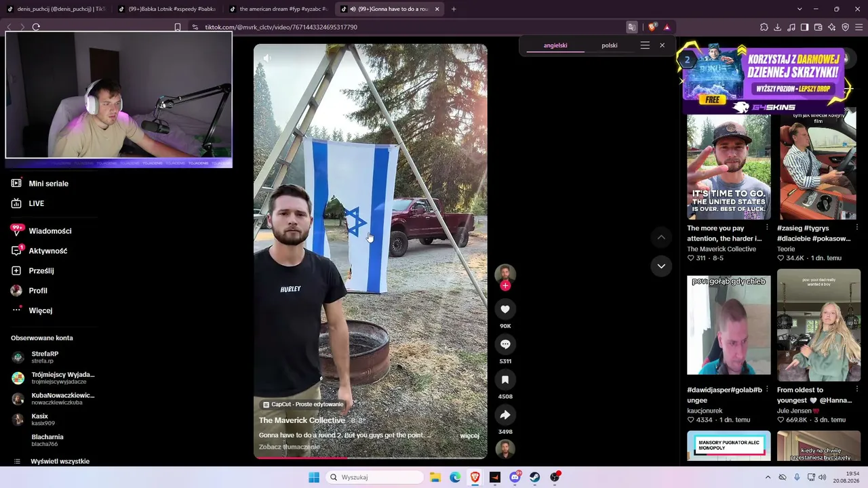Share the video with the arrow icon
Image resolution: width=868 pixels, height=488 pixels.
click(505, 415)
